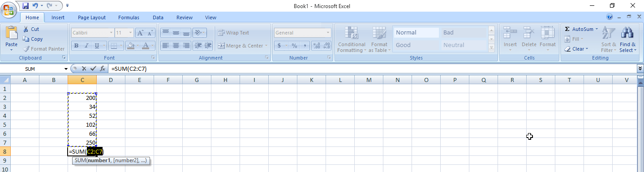Click the Top Align icon
The height and width of the screenshot is (172, 644).
(165, 33)
